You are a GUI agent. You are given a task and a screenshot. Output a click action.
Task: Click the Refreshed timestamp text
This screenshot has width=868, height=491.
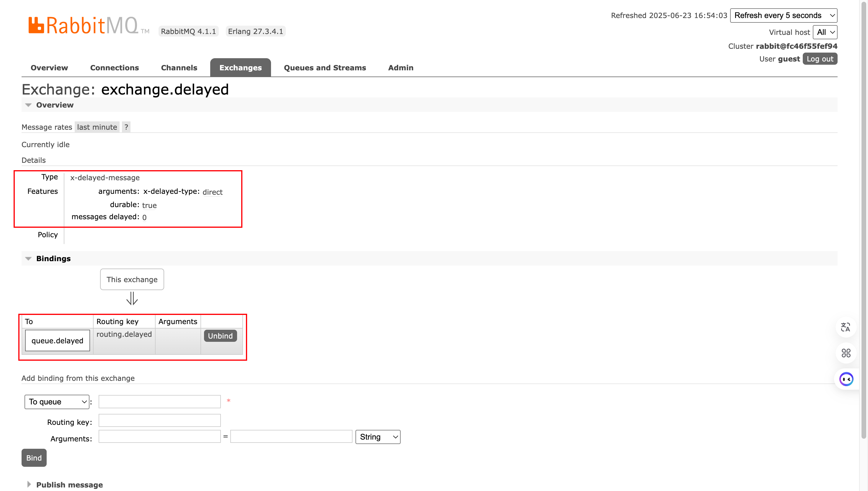click(x=669, y=16)
